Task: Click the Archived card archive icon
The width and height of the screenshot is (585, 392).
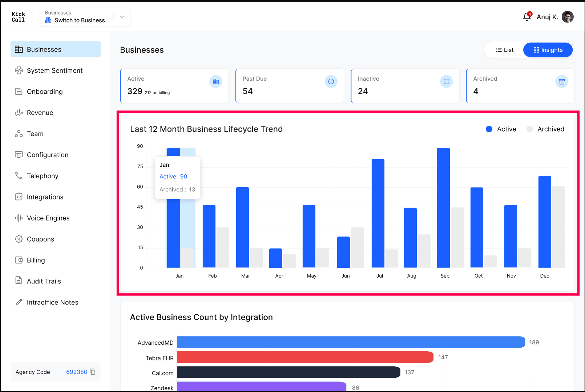Action: coord(562,81)
